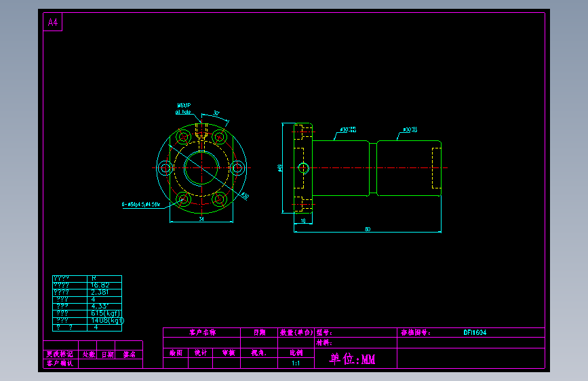Click the small side hole circle on the flange side view
This screenshot has height=381, width=588.
tap(303, 168)
